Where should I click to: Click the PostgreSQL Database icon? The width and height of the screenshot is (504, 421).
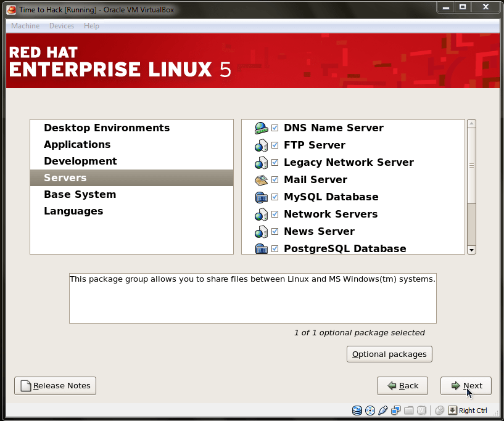(261, 249)
